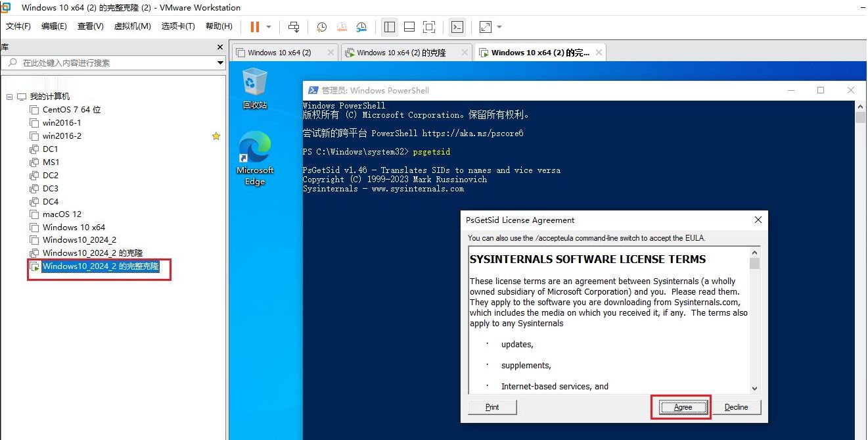Viewport: 868px width, 440px height.
Task: Take a snapshot using the clock-plus icon
Action: (321, 27)
